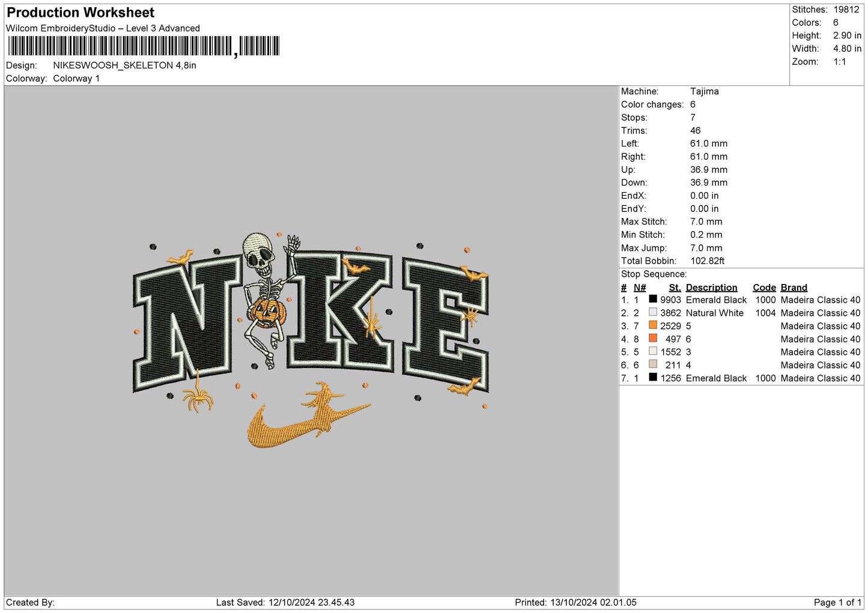This screenshot has height=613, width=868.
Task: Click the Height value 2.90 in
Action: click(x=847, y=35)
